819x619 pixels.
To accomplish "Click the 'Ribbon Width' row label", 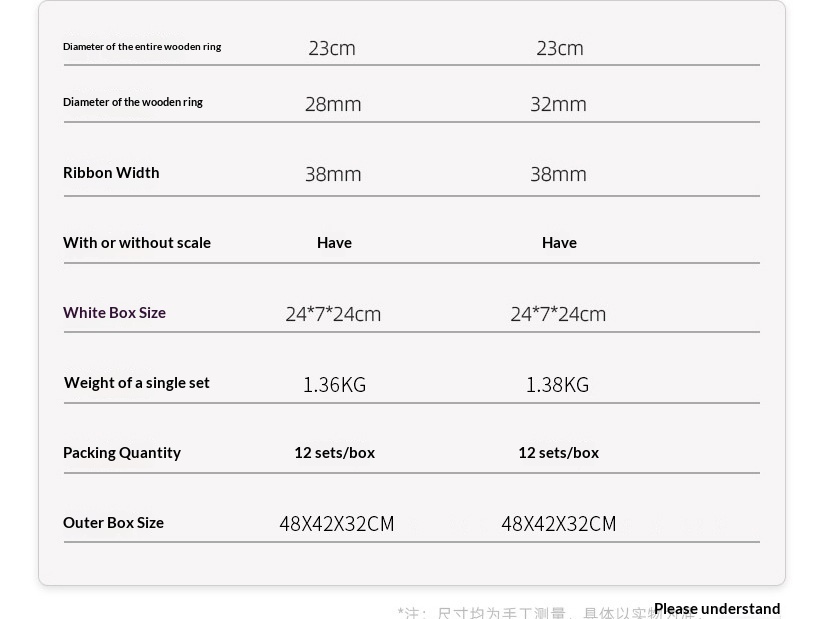I will pyautogui.click(x=111, y=173).
